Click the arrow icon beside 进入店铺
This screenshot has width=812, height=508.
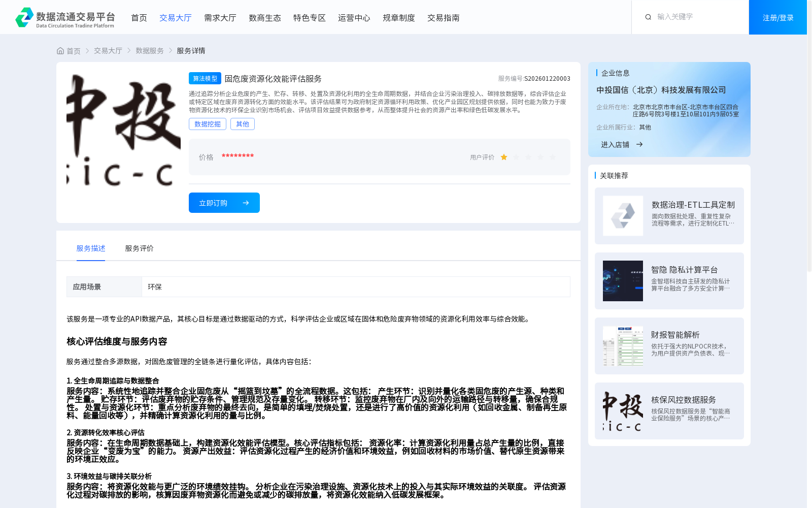tap(639, 144)
